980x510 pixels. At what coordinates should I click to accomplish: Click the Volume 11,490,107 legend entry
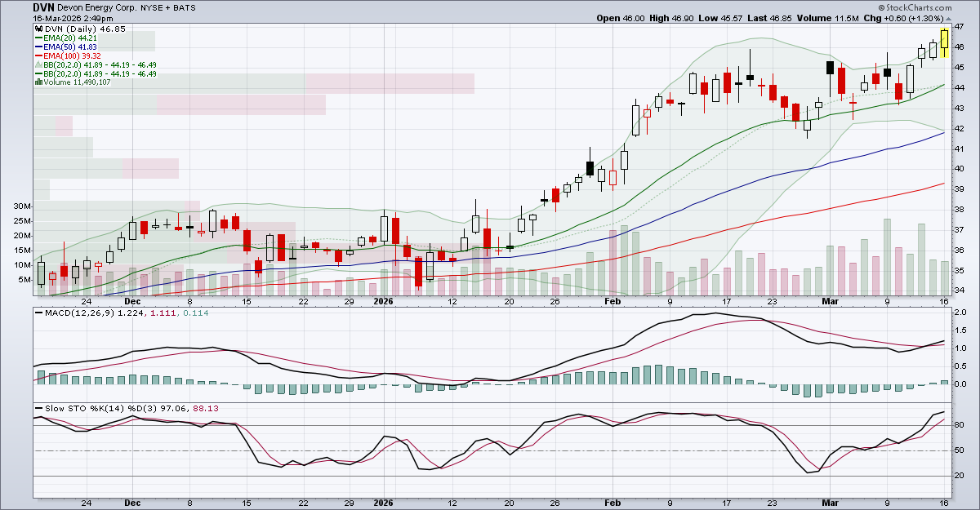coord(77,82)
